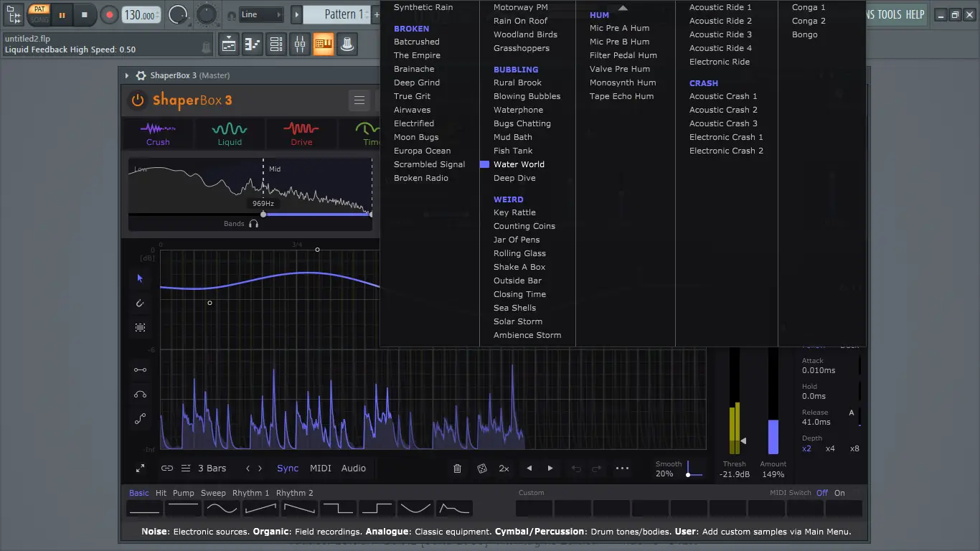Toggle ShaperBox 3 power button
980x551 pixels.
[x=137, y=100]
